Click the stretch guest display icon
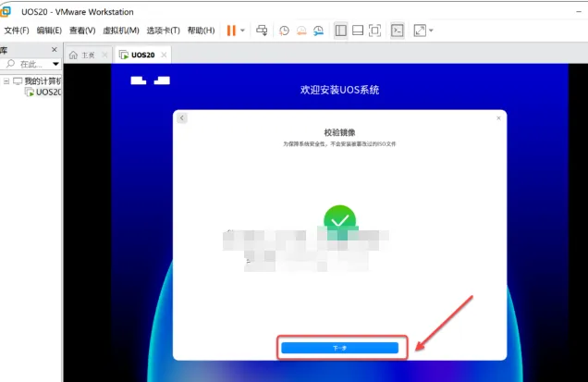The height and width of the screenshot is (382, 588). [420, 31]
